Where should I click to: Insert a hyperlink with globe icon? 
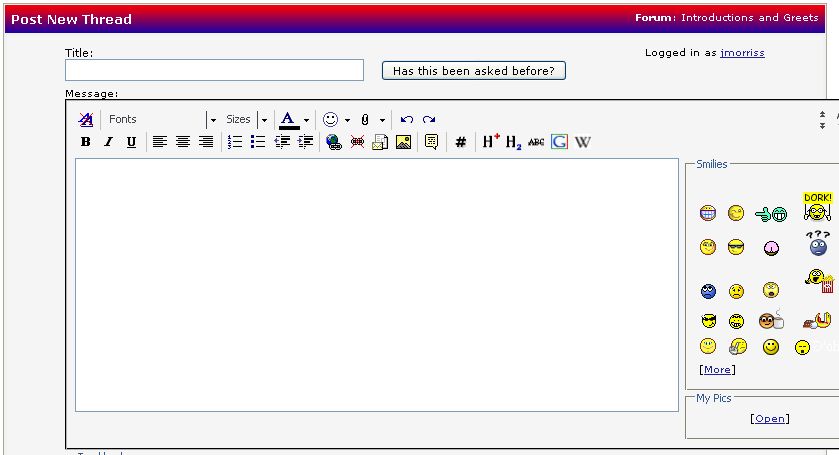(x=334, y=142)
